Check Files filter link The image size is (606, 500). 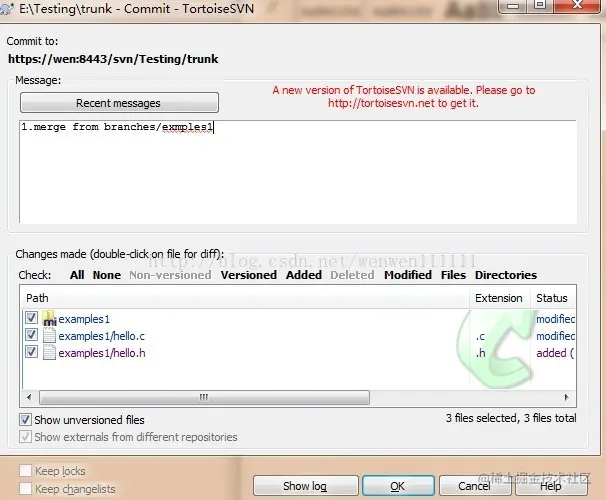pyautogui.click(x=453, y=275)
